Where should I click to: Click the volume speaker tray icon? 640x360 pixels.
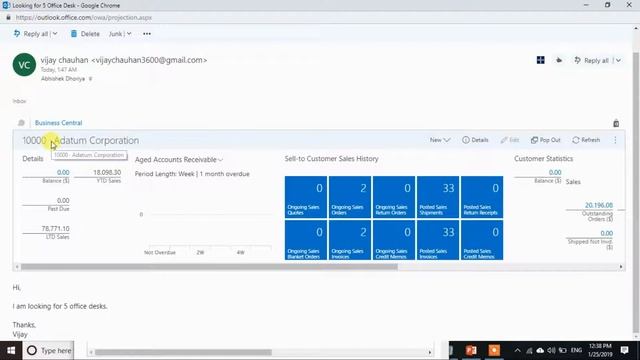[x=551, y=350]
